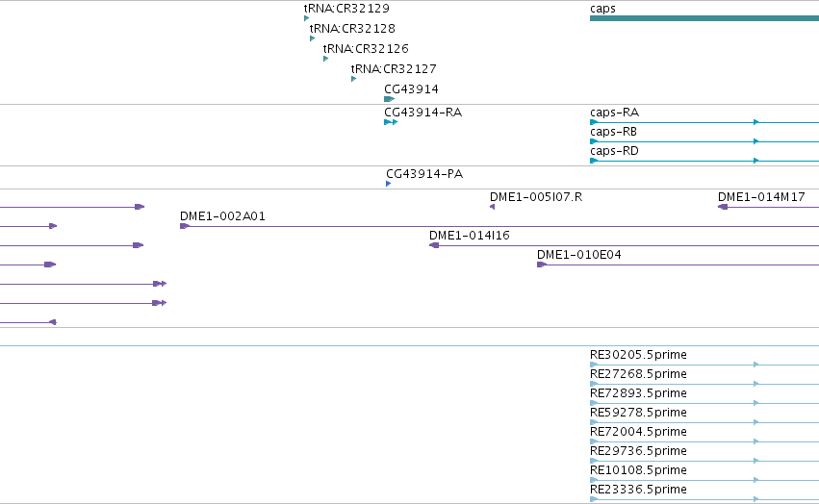Select the DME1-014I16 clone label

(x=469, y=236)
